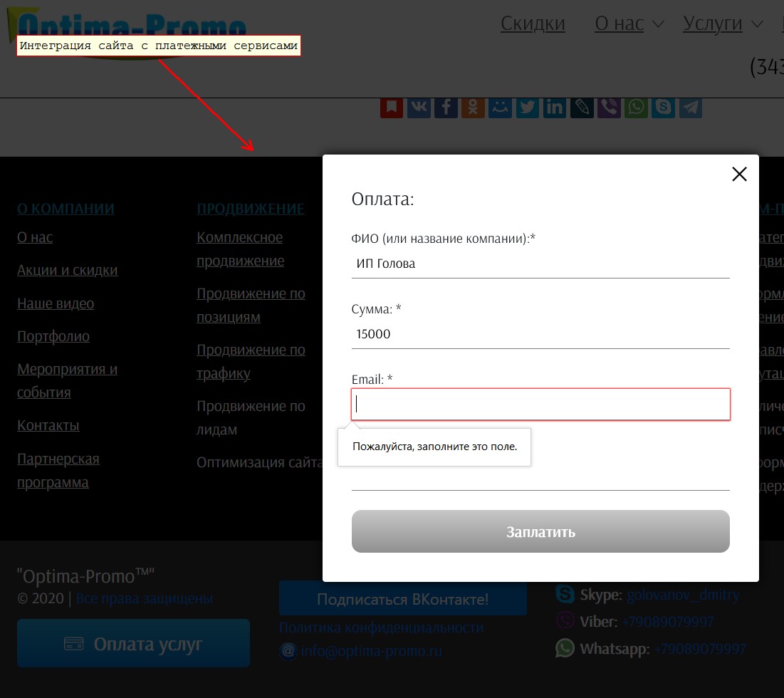
Task: Click Все права защищены link
Action: click(144, 598)
